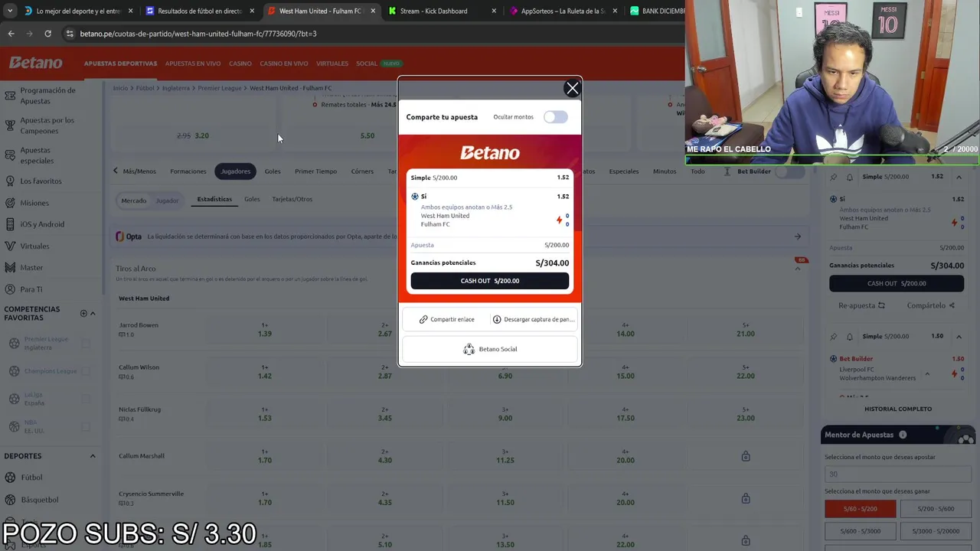This screenshot has height=551, width=980.
Task: Pin the Liverpool Bet Builder bet
Action: pyautogui.click(x=834, y=337)
